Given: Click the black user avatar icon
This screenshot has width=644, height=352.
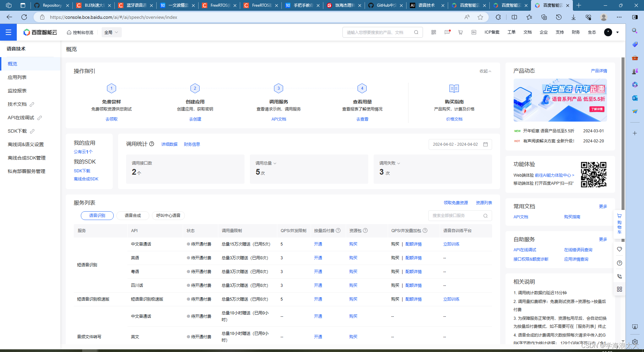Looking at the screenshot, I should click(608, 32).
